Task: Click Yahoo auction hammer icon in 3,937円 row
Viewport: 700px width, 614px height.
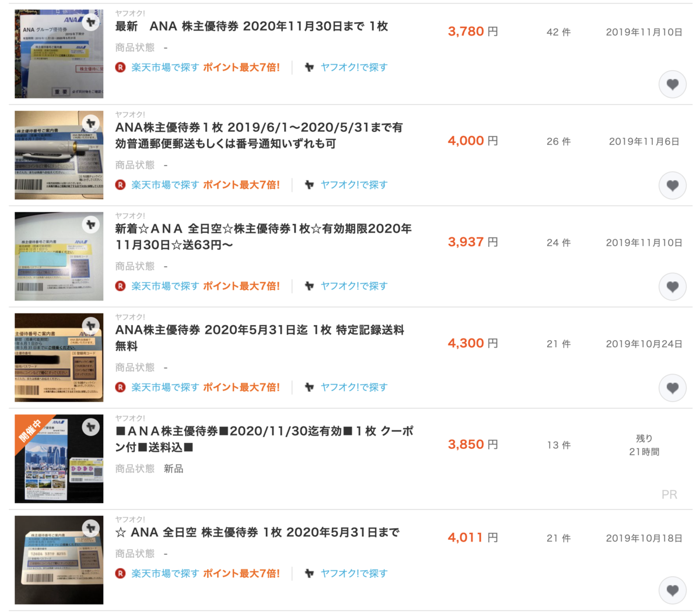Action: click(x=309, y=286)
